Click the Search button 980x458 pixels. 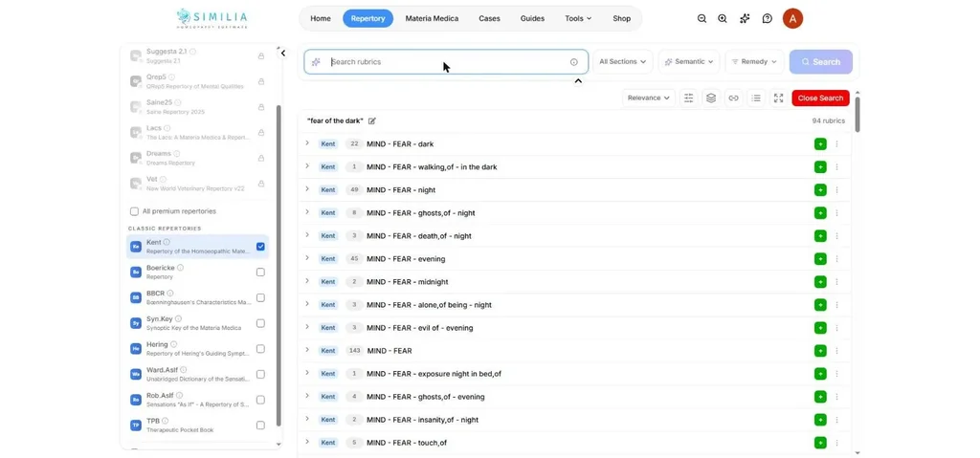820,62
